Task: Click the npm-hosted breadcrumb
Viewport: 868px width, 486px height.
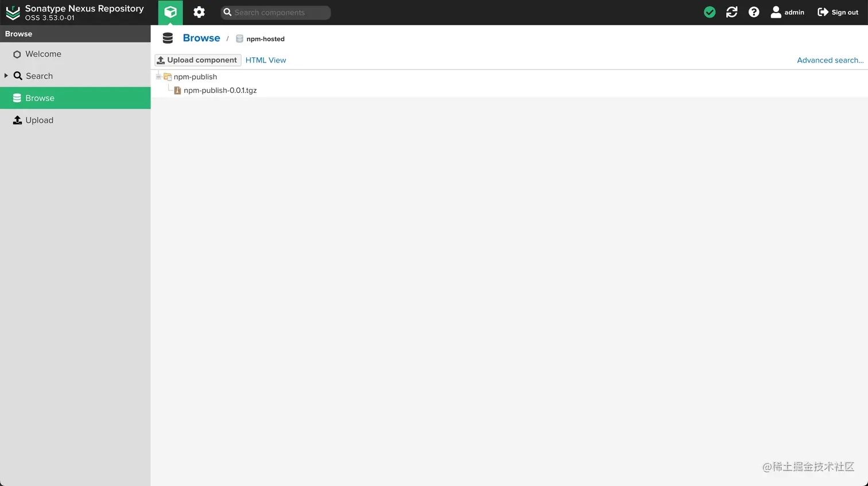Action: [x=265, y=39]
